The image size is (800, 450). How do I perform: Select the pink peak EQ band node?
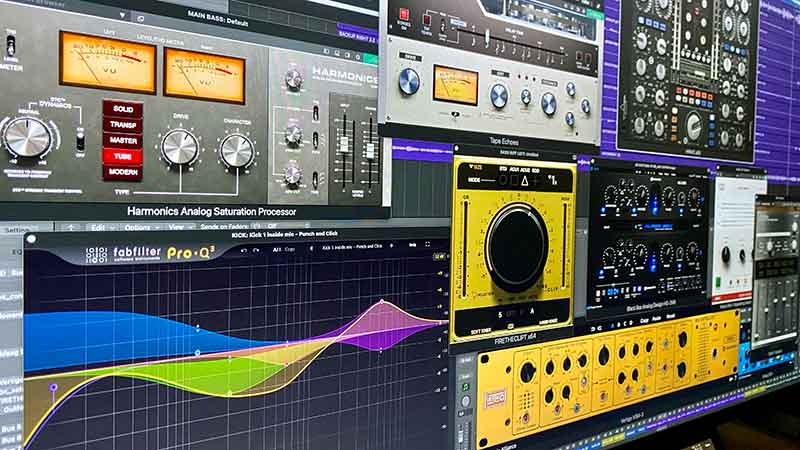382,302
